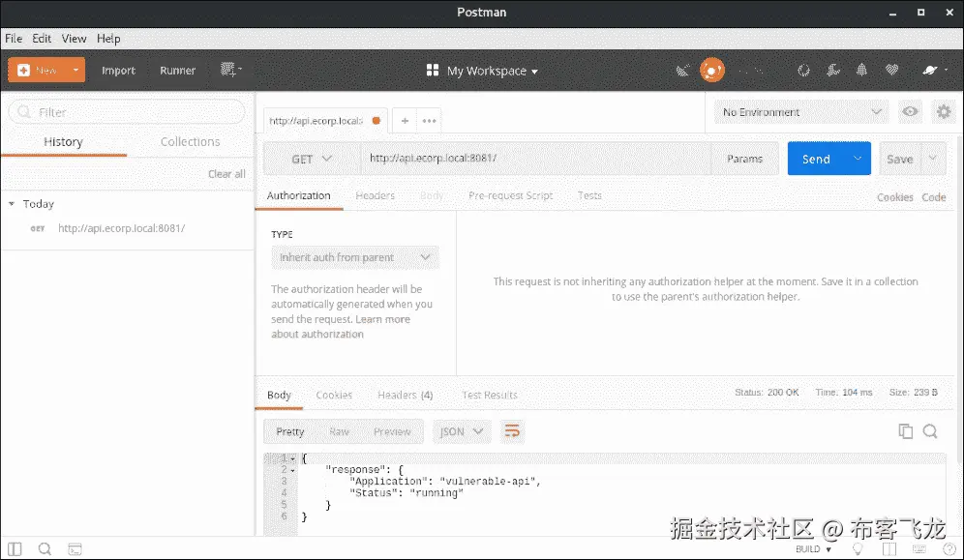
Task: Copy the response body to clipboard
Action: pyautogui.click(x=905, y=431)
